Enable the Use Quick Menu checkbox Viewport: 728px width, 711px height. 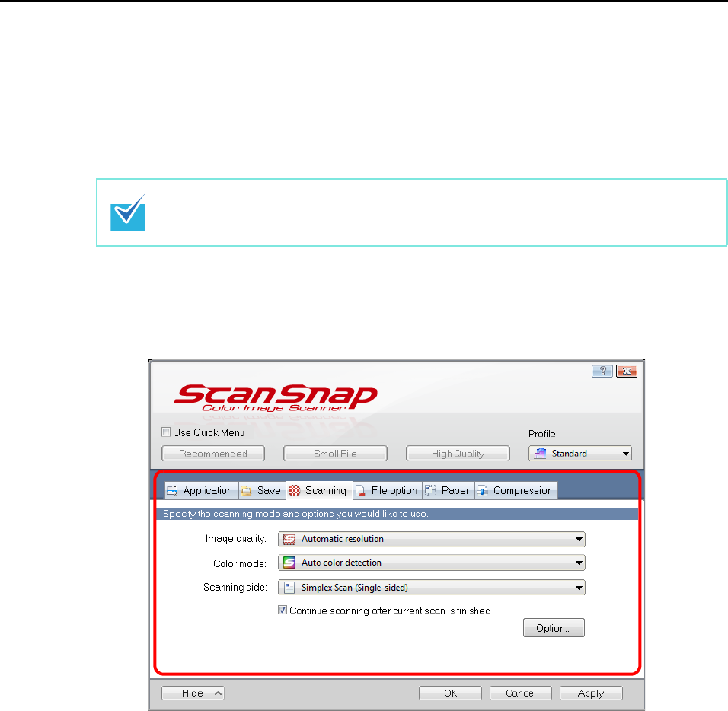point(166,432)
